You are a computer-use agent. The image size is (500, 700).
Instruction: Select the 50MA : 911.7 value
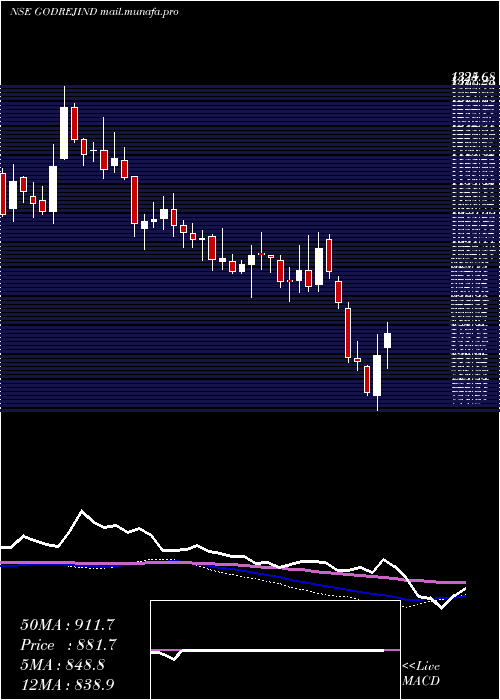click(x=69, y=625)
